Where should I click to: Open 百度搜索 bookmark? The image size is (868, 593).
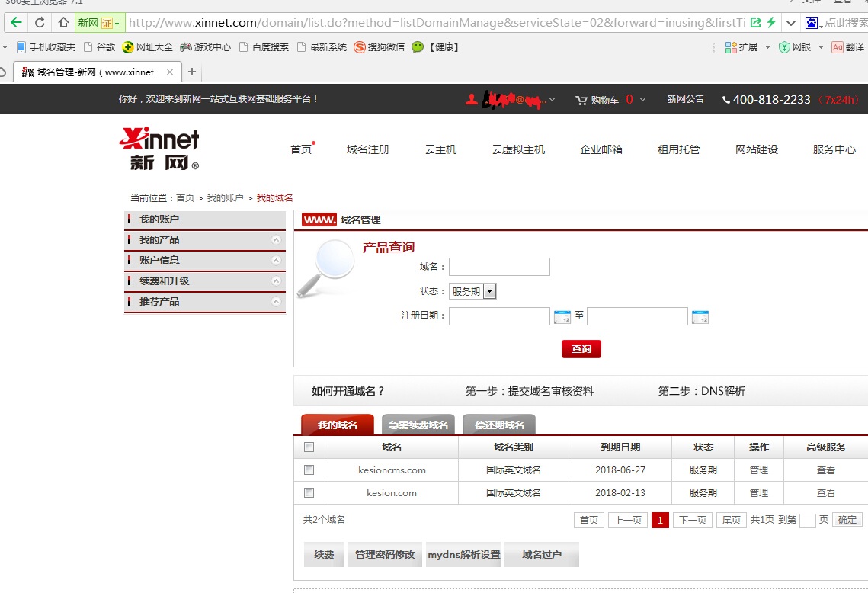[x=264, y=47]
